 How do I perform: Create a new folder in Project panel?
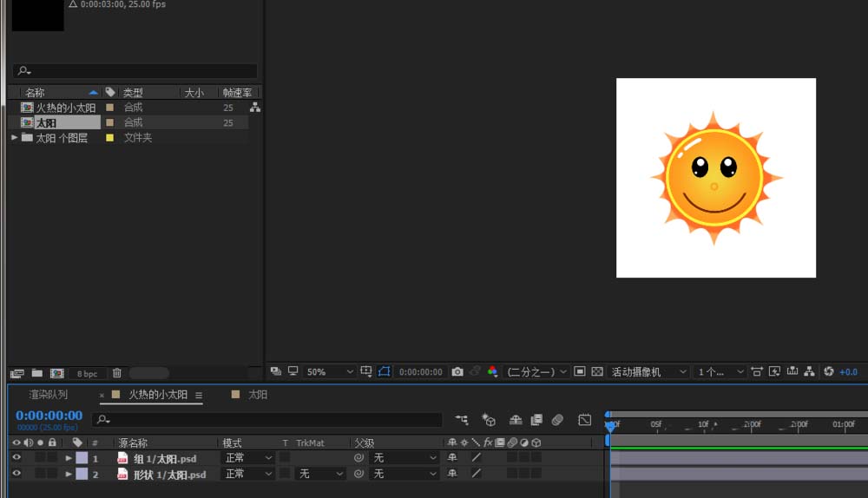pyautogui.click(x=37, y=373)
